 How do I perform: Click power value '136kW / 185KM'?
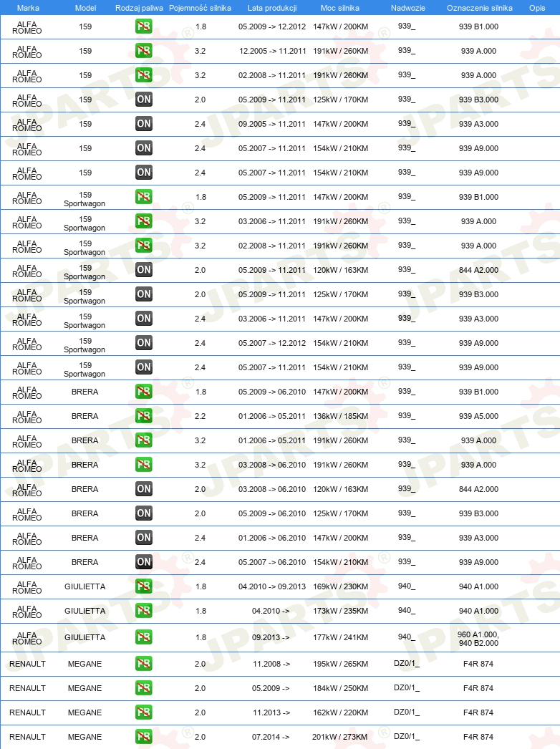click(341, 416)
